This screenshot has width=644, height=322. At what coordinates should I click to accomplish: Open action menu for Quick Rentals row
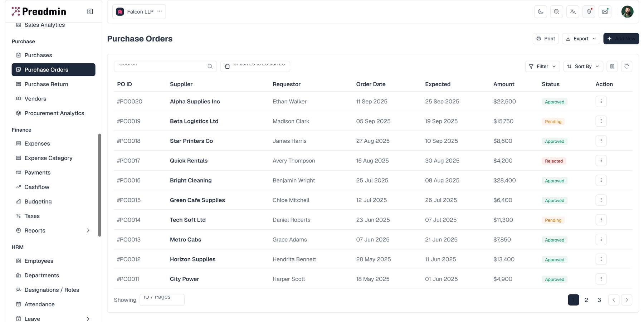point(601,160)
